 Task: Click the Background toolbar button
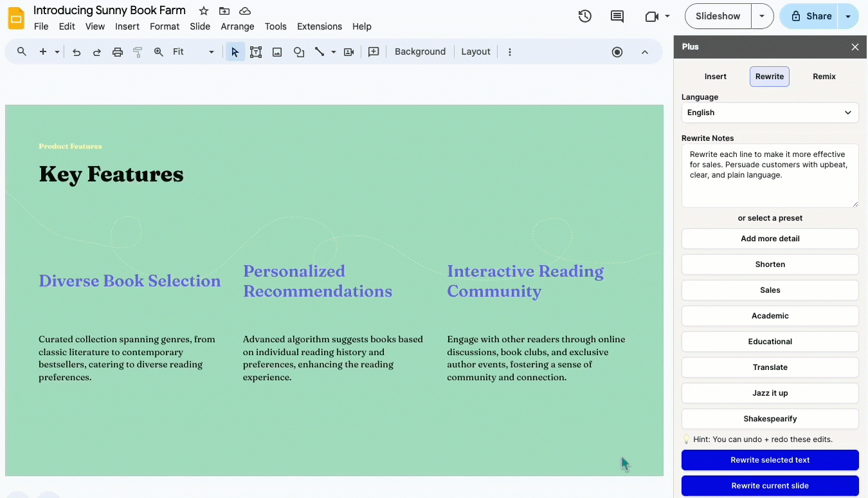coord(420,52)
